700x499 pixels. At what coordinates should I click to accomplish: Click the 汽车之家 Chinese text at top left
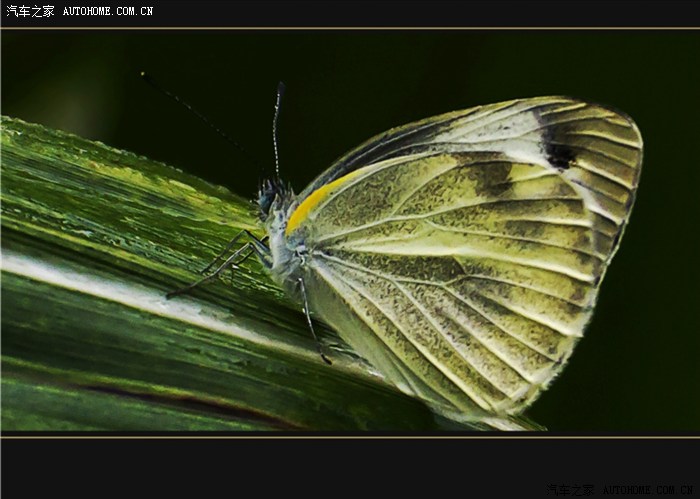[x=30, y=11]
